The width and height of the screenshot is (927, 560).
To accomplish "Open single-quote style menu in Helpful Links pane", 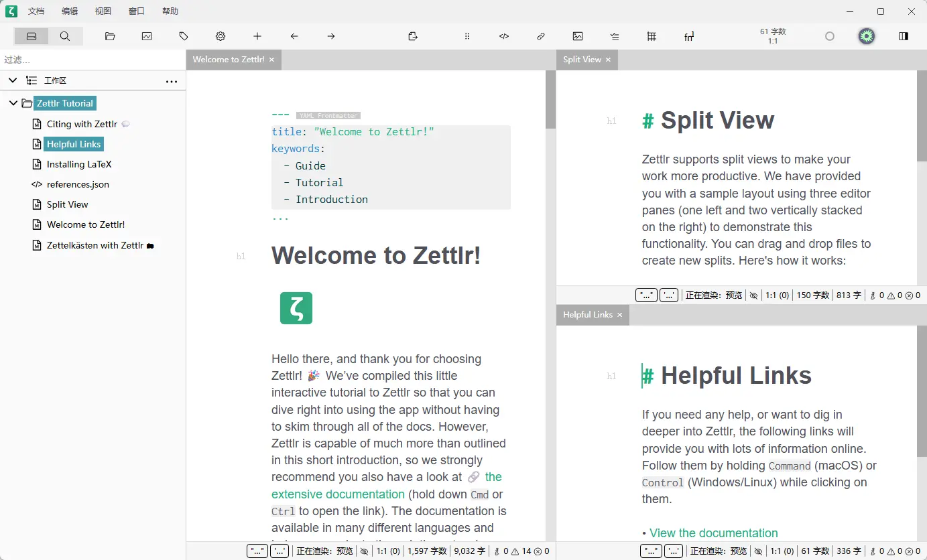I will coord(674,551).
